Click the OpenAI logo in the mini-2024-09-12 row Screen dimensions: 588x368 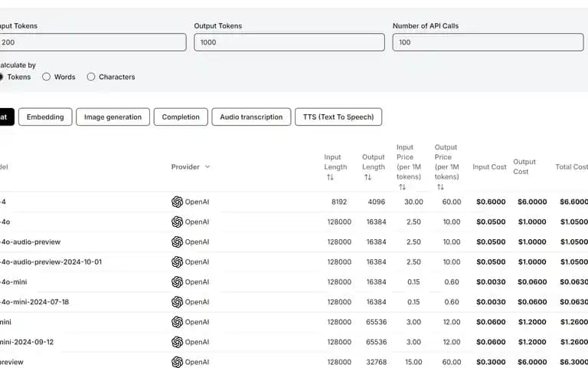click(x=177, y=342)
